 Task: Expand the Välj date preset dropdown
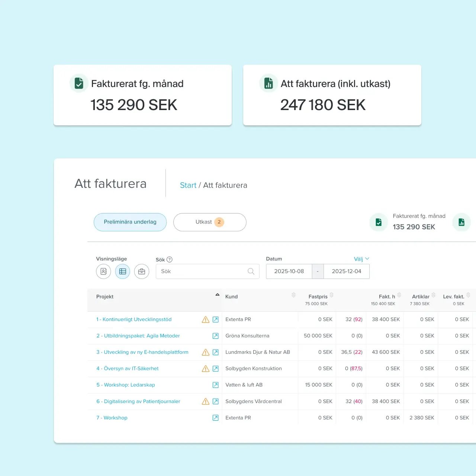coord(361,259)
